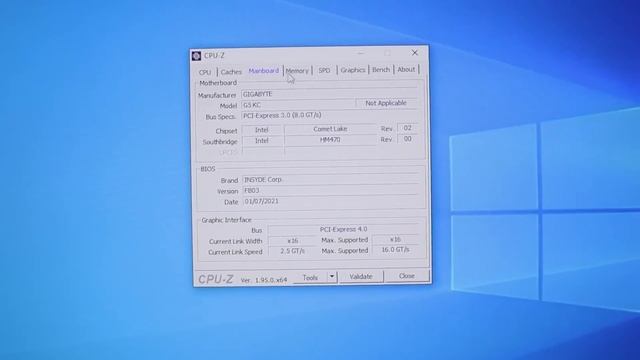Click the Validate button
Image resolution: width=640 pixels, height=360 pixels.
coord(361,277)
